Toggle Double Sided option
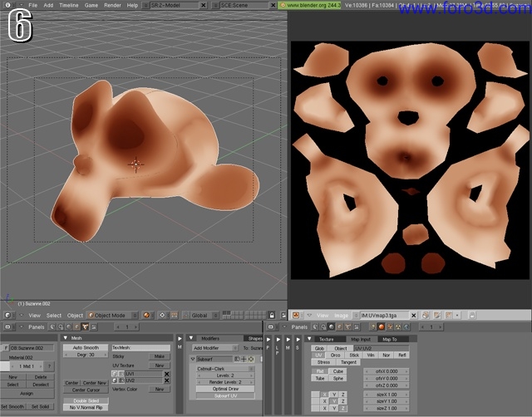532x417 pixels. (86, 400)
